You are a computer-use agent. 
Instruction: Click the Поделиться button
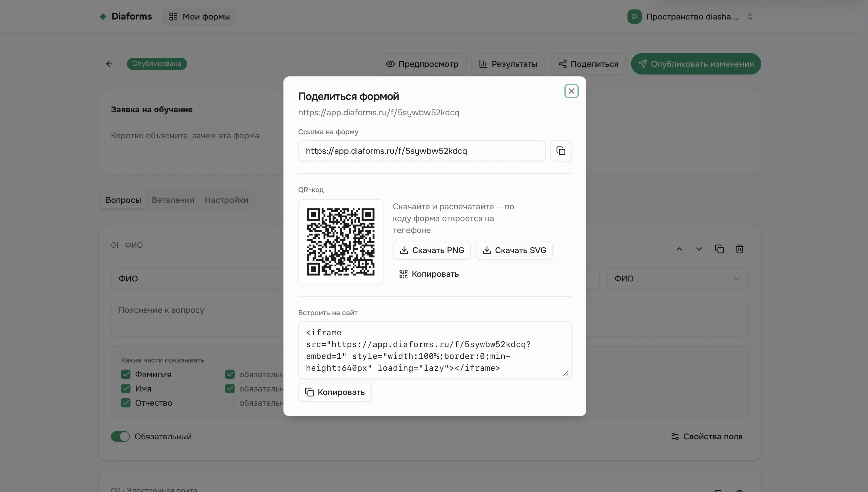(x=588, y=64)
